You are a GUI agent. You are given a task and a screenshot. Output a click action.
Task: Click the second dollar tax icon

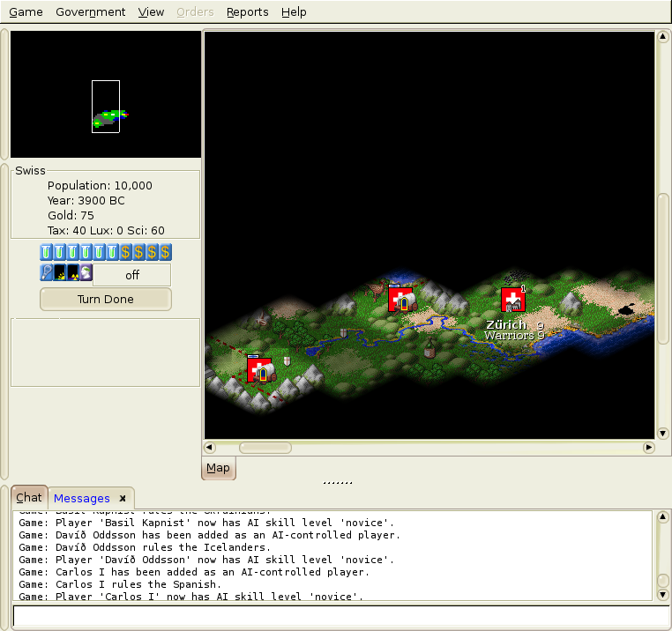[x=138, y=252]
